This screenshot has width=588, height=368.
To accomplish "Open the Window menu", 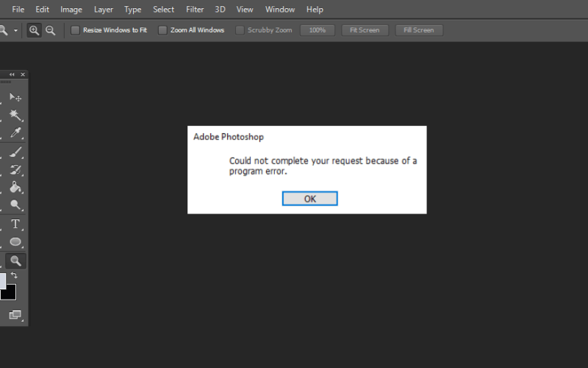I will (280, 10).
